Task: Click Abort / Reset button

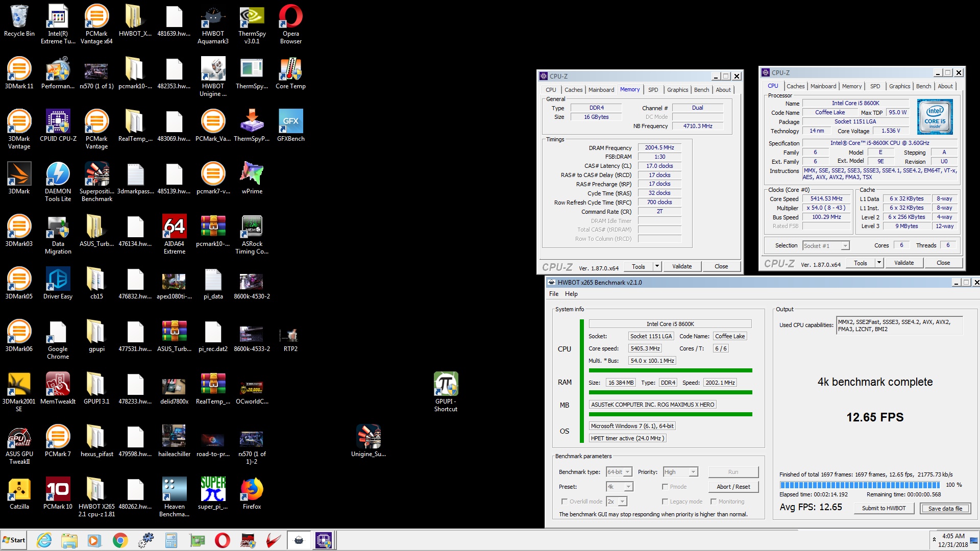Action: pos(733,487)
